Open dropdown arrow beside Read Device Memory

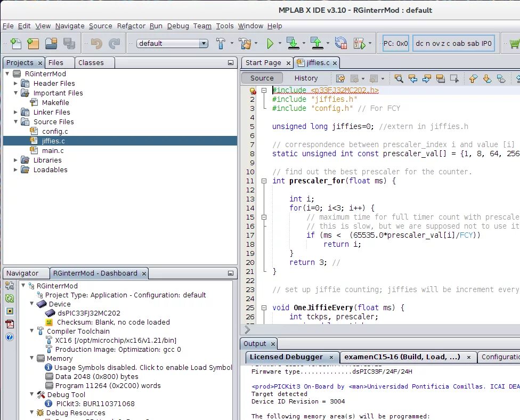tap(328, 43)
